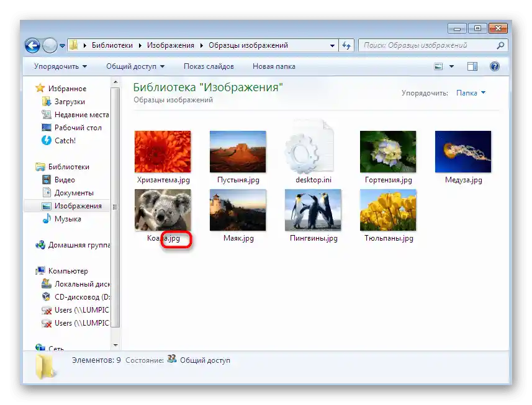Open the Видео library

65,180
